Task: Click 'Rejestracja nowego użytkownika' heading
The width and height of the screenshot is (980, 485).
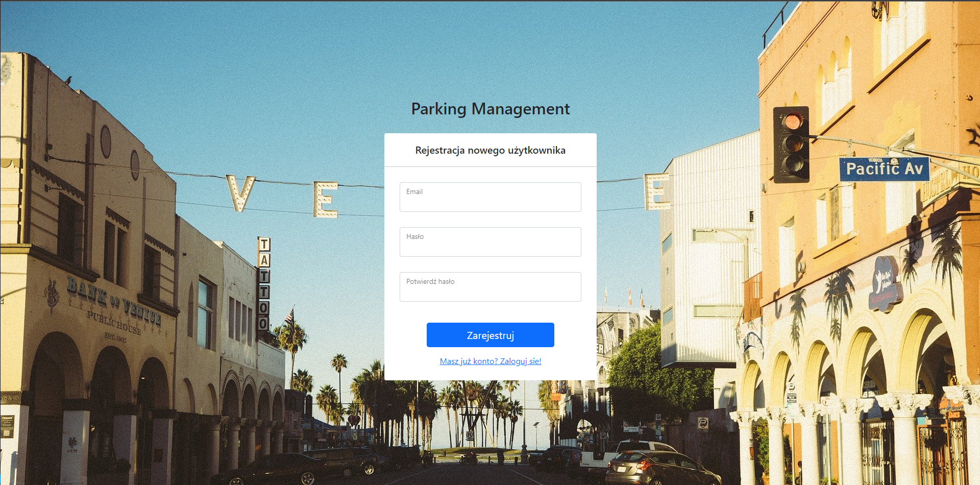Action: click(x=490, y=150)
